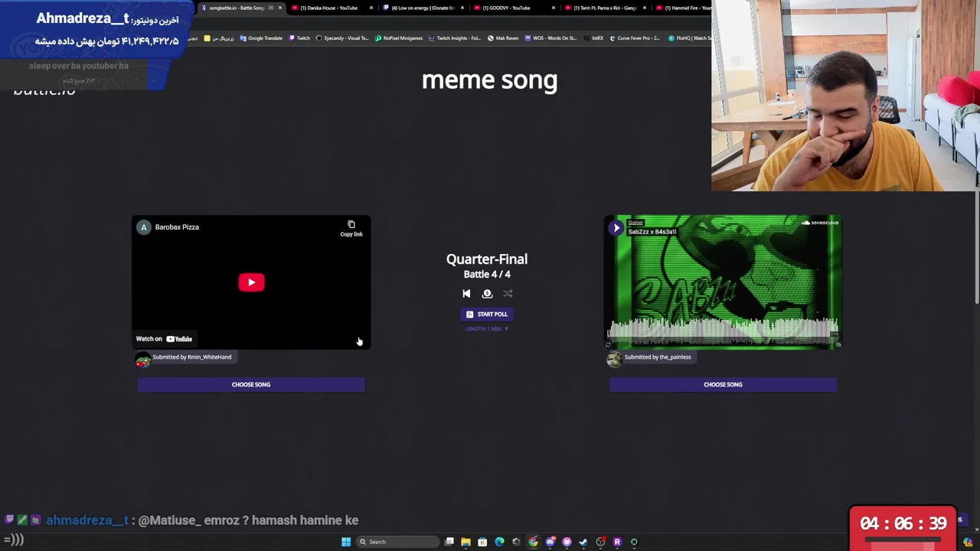Open the green ring app on taskbar
The width and height of the screenshot is (980, 551).
coord(634,542)
